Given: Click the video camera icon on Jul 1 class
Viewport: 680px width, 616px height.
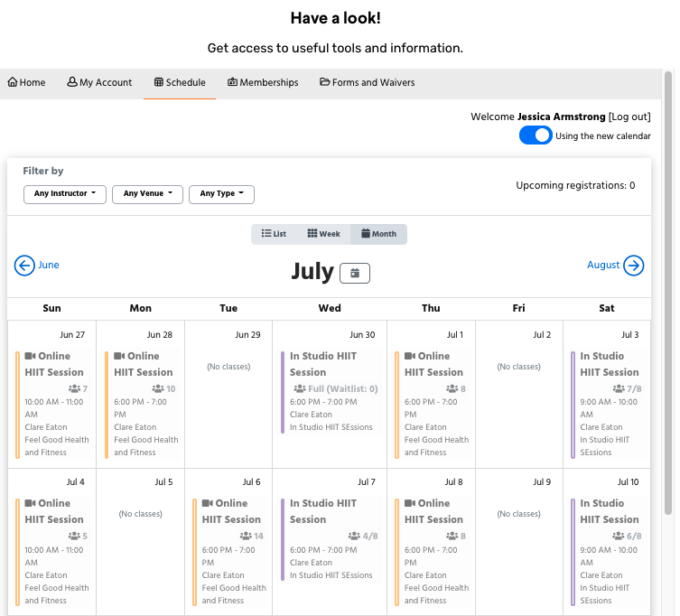Looking at the screenshot, I should pos(410,356).
